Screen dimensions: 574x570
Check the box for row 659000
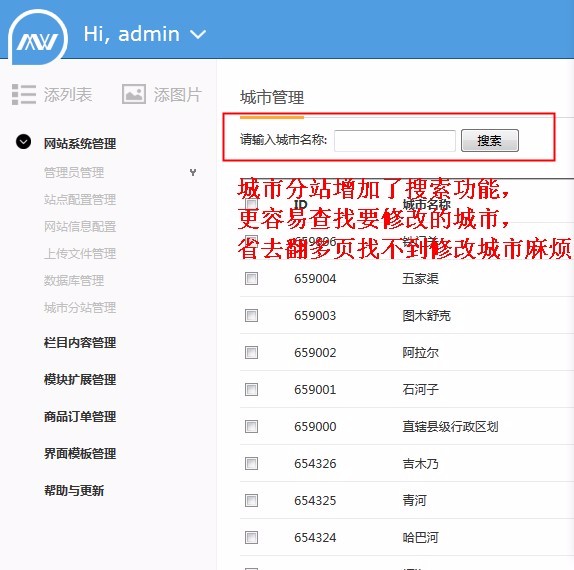(251, 426)
